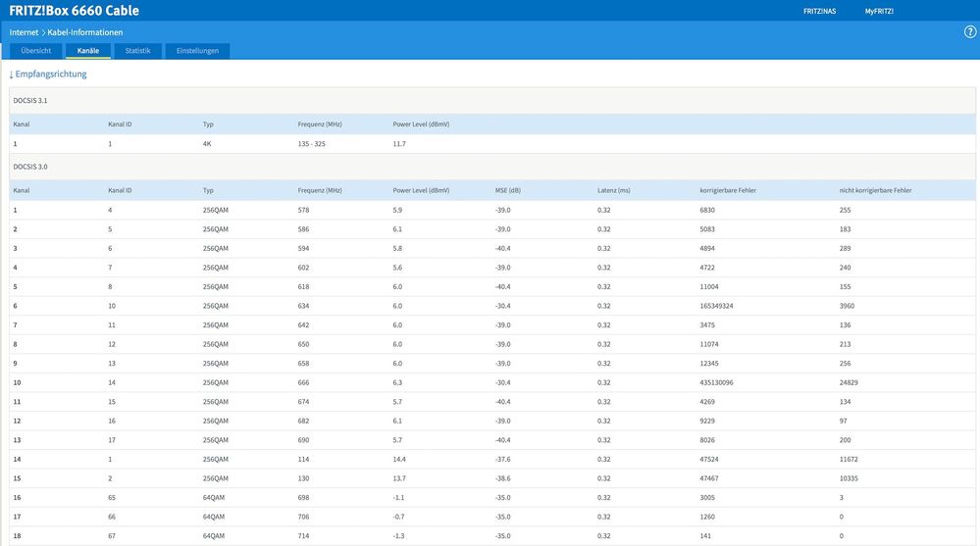Viewport: 980px width, 546px height.
Task: Click the frequency value 594
Action: [x=304, y=249]
